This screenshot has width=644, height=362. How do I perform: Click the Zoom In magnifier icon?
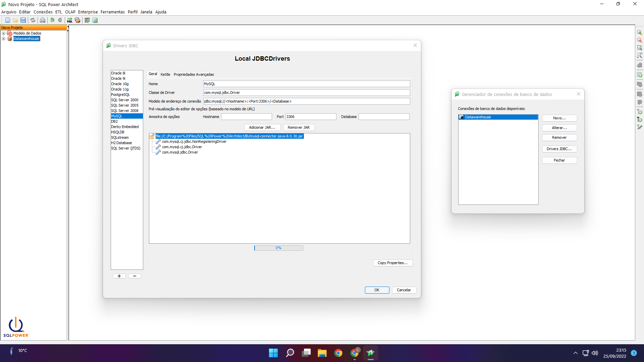(640, 33)
